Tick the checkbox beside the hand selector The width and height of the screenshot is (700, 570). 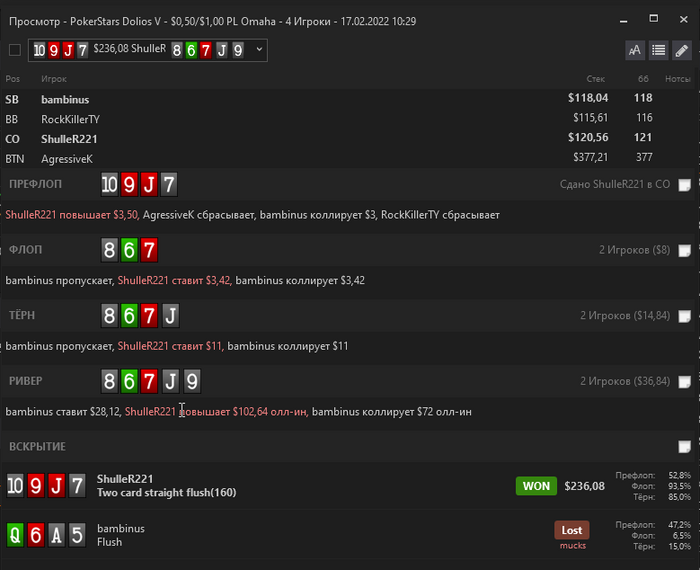[15, 50]
